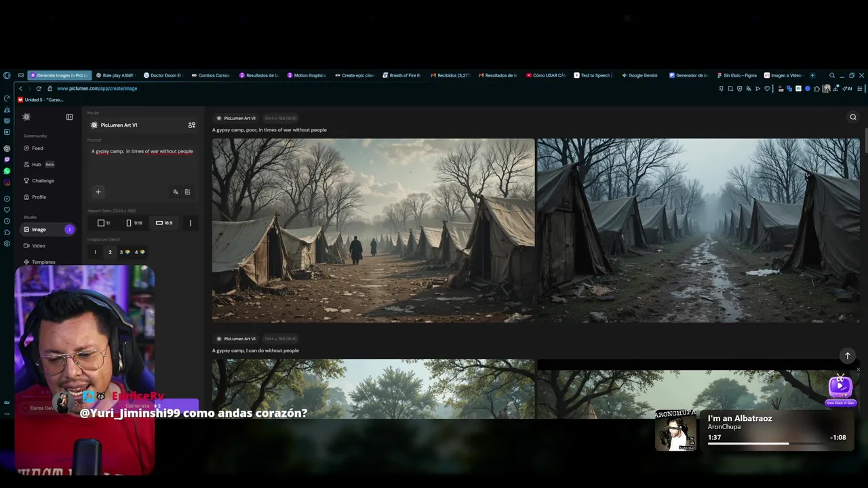This screenshot has width=868, height=488.
Task: Open Templates in sidebar
Action: coord(39,262)
